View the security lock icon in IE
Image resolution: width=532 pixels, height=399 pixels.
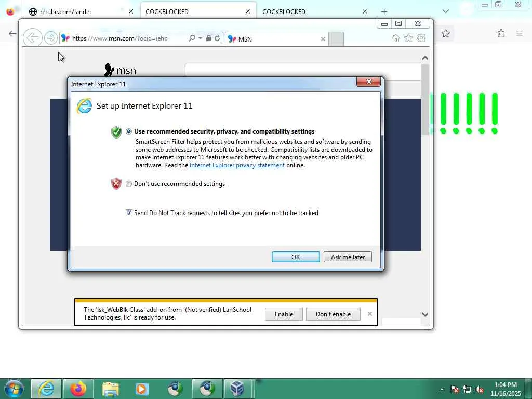point(209,38)
